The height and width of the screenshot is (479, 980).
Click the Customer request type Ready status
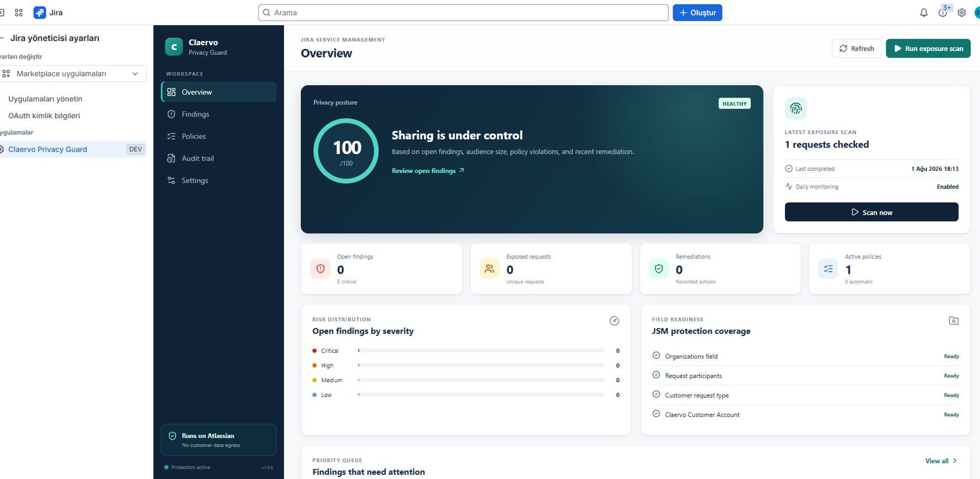(951, 395)
